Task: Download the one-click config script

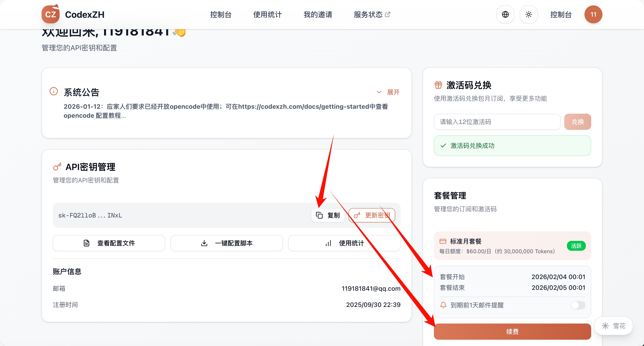Action: pos(227,243)
